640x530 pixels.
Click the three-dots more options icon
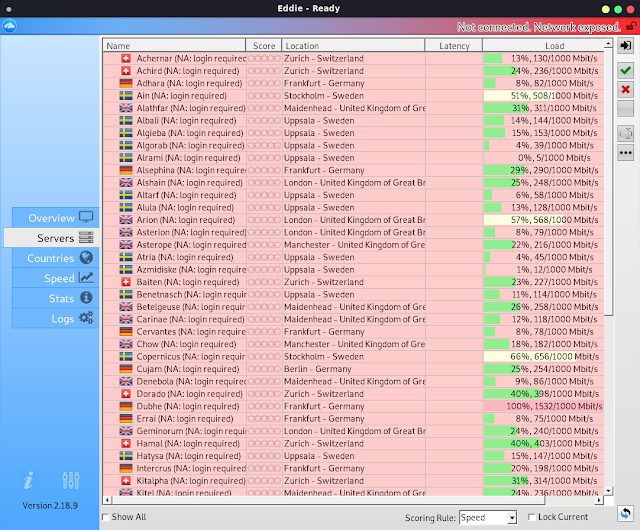click(x=625, y=153)
